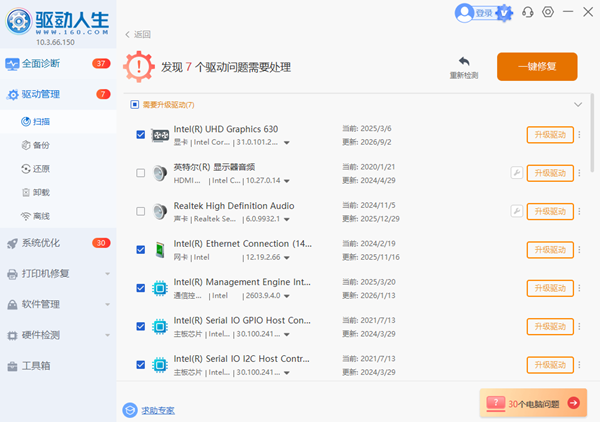Open the 还原 sub-item
This screenshot has height=422, width=600.
coord(58,169)
